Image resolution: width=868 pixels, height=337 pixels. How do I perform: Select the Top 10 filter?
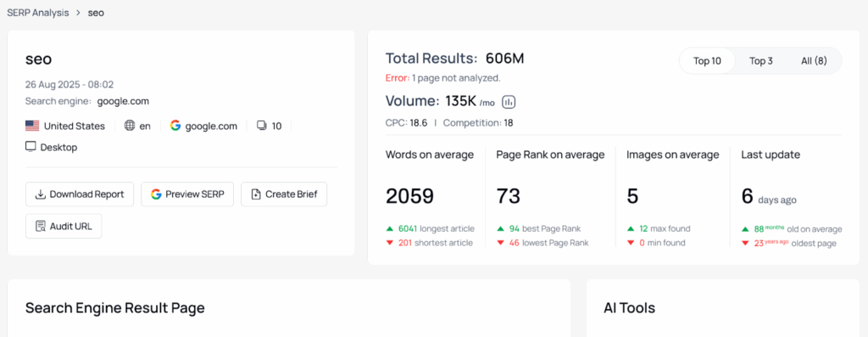point(708,61)
